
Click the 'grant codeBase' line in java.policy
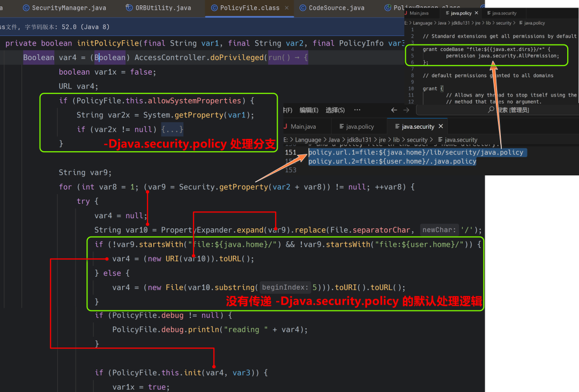486,49
